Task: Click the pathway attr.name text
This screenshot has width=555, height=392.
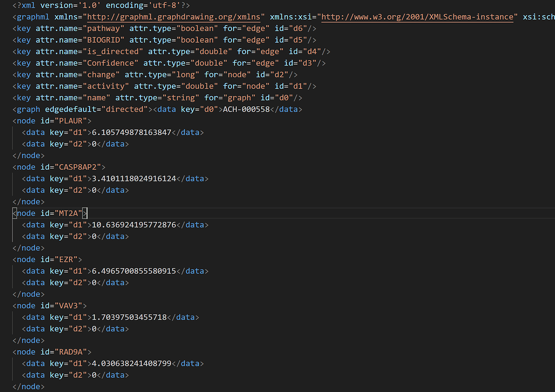Action: tap(103, 28)
